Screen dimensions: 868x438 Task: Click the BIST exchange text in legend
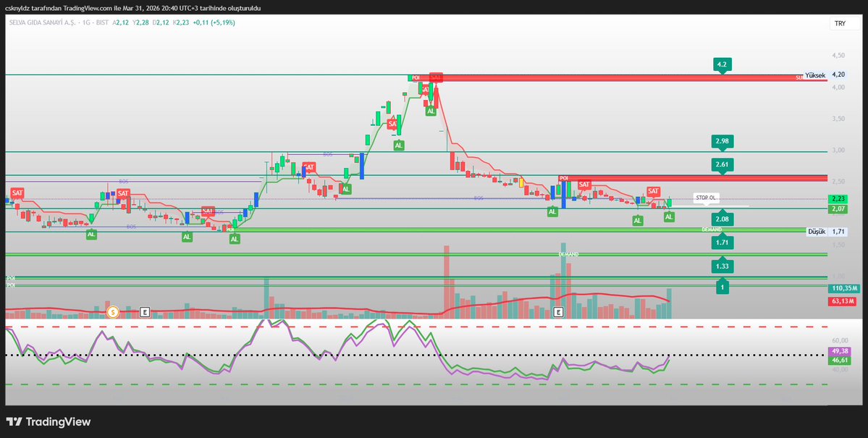(x=102, y=22)
